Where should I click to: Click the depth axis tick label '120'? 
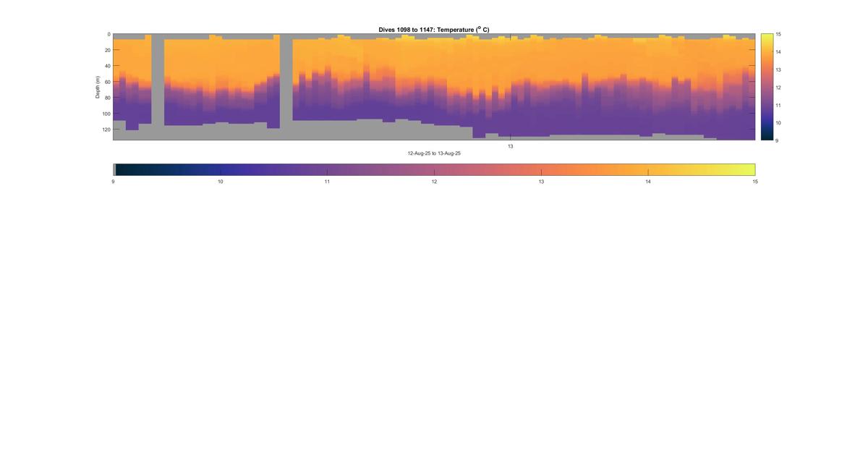coord(106,130)
